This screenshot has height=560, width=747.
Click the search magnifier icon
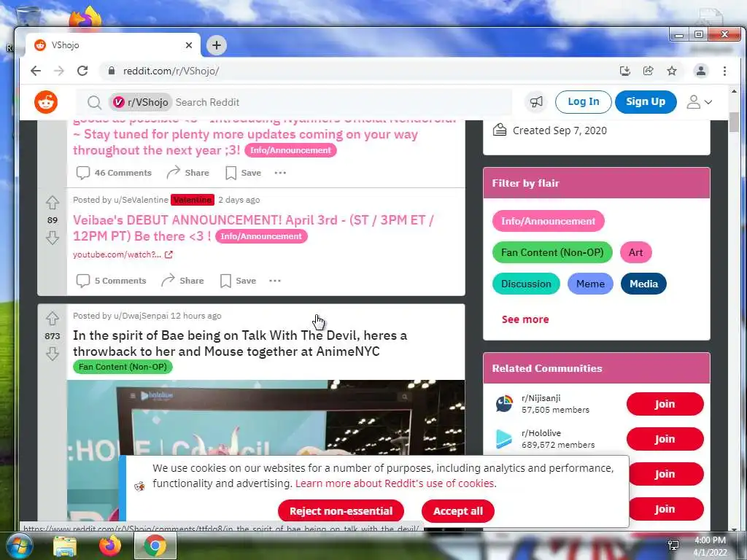coord(94,102)
